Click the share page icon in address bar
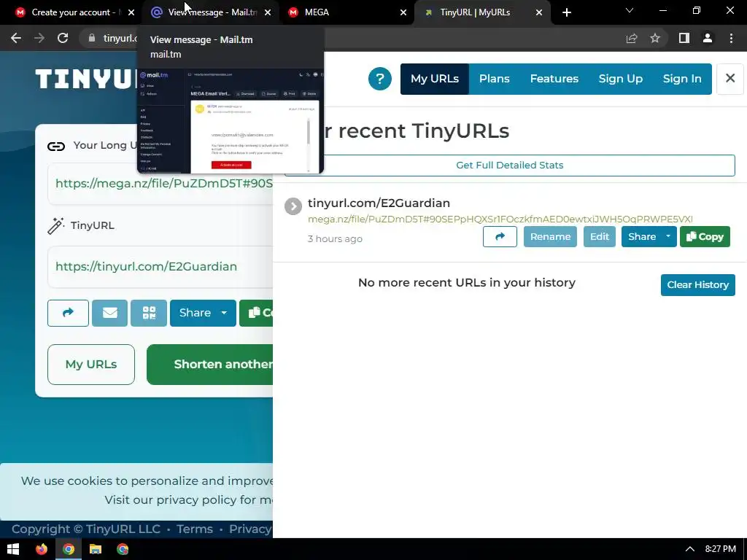Image resolution: width=747 pixels, height=560 pixels. click(x=632, y=38)
